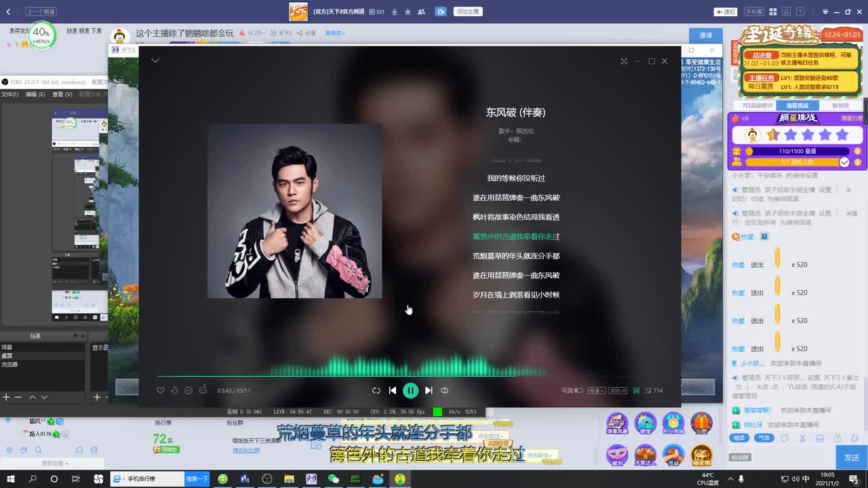Open the volume control speaker icon
Screen dimensions: 868x488
(445, 390)
